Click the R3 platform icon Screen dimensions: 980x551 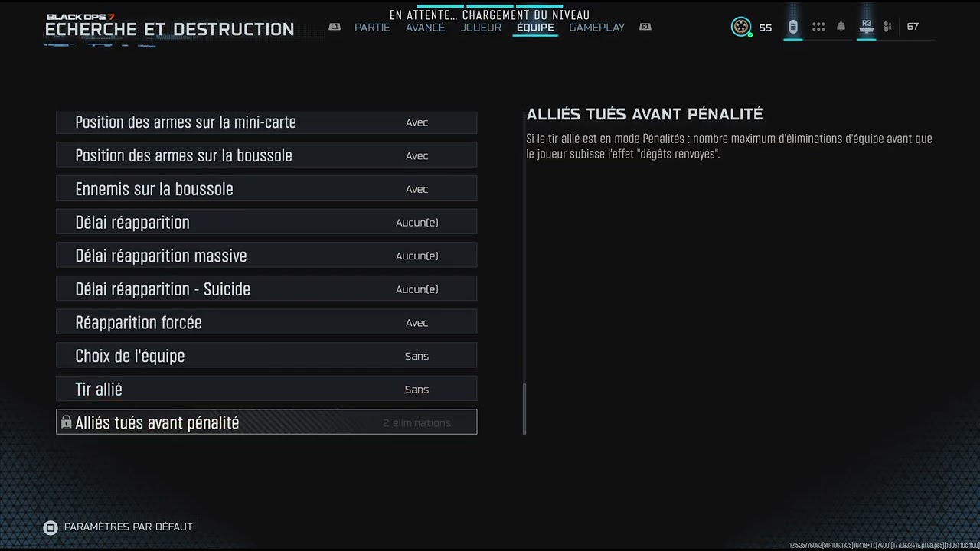click(x=867, y=26)
